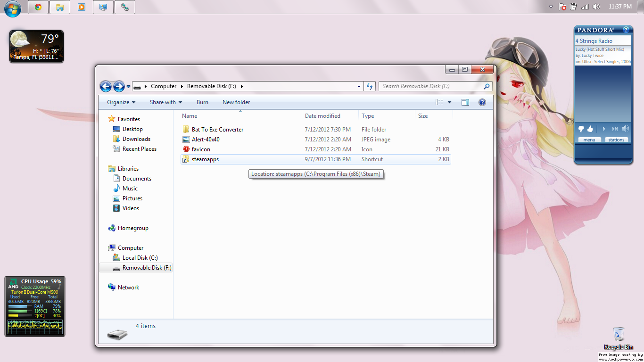Click the weather gadget showing 79°
644x362 pixels.
[36, 46]
